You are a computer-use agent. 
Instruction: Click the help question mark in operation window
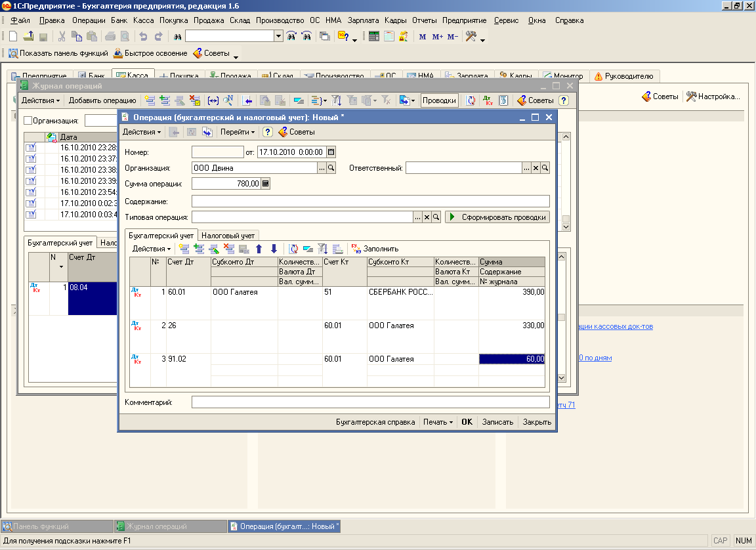pos(268,132)
